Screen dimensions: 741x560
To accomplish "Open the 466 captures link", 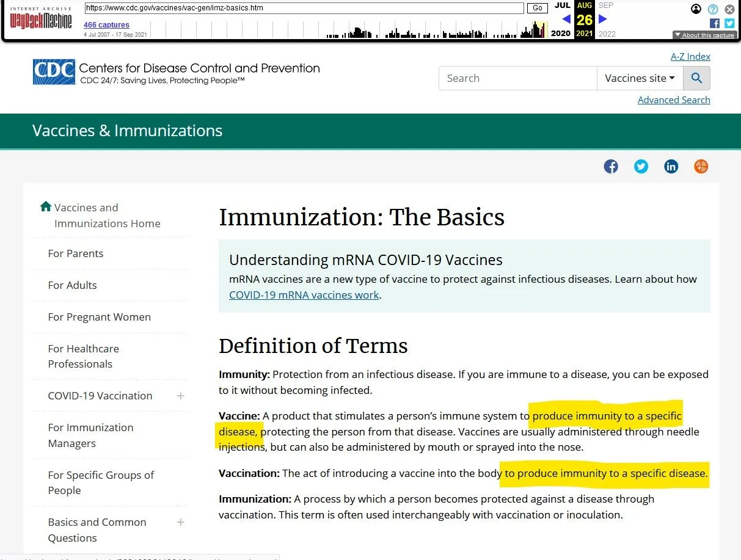I will [108, 24].
